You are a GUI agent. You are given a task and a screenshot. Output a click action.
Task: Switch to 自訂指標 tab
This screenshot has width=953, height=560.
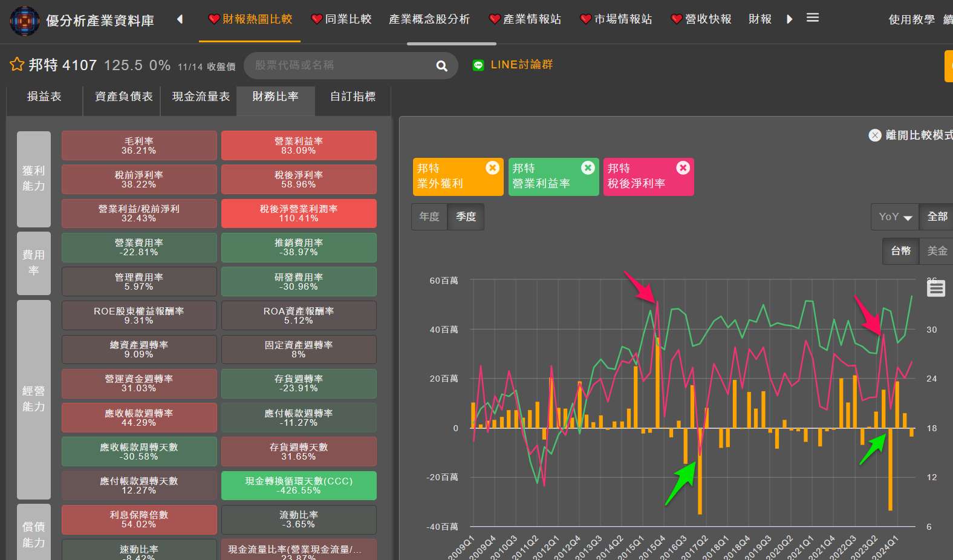(353, 97)
